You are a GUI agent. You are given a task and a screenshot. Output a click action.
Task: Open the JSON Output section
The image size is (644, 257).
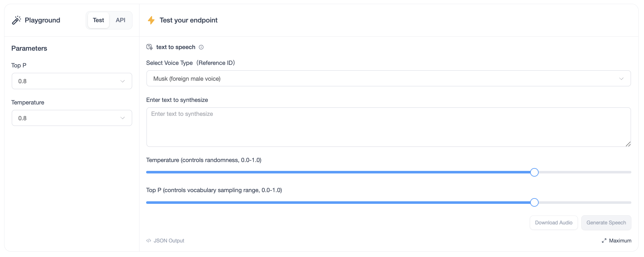pyautogui.click(x=169, y=241)
